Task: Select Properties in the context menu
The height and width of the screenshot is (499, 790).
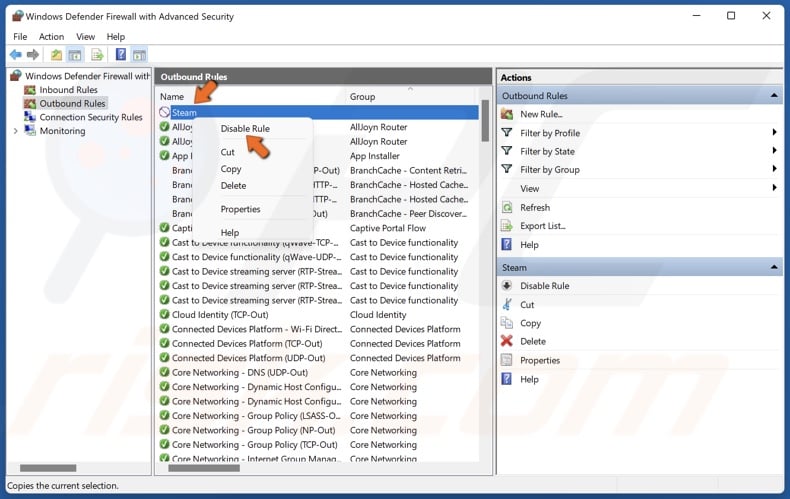Action: (x=240, y=209)
